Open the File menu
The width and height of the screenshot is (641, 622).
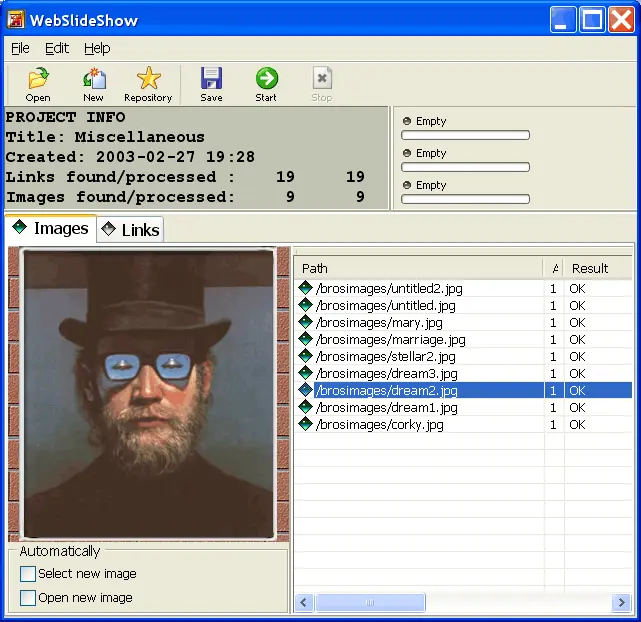(20, 48)
